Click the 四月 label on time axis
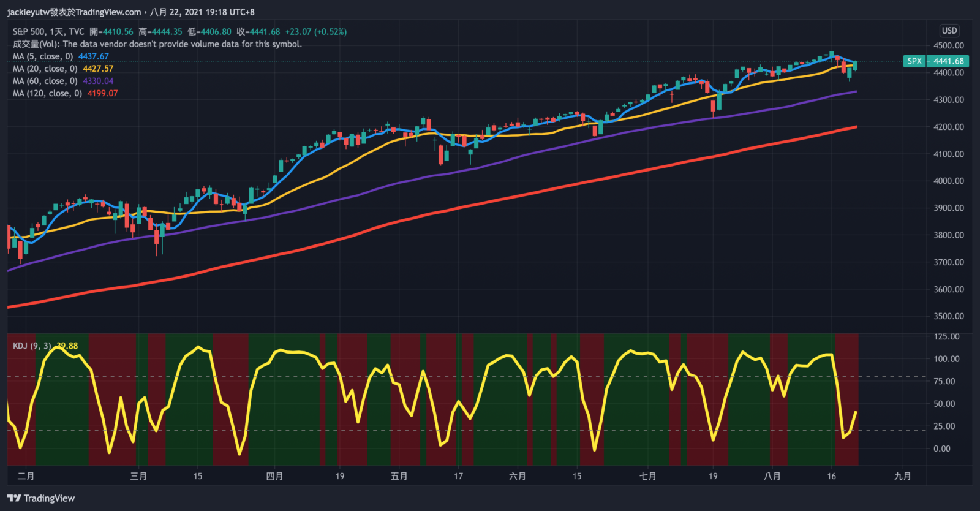 pyautogui.click(x=274, y=476)
